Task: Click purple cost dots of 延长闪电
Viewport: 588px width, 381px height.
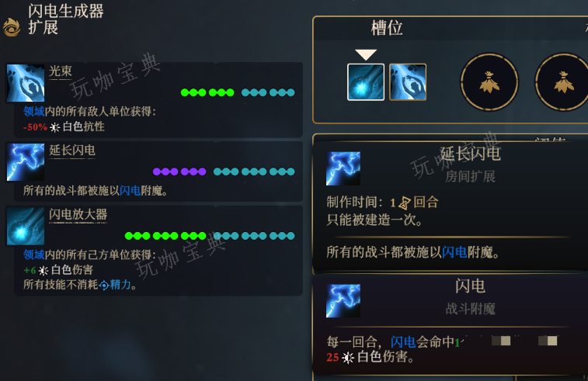Action: pos(179,171)
